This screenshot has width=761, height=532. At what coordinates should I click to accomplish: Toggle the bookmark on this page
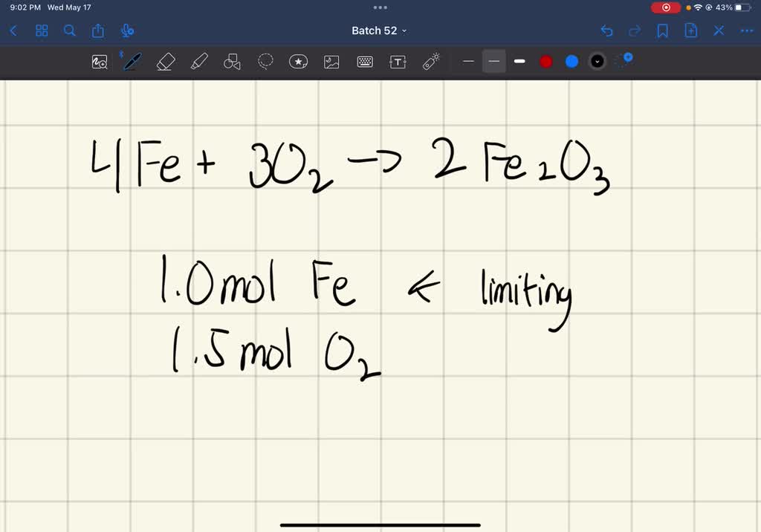[x=663, y=30]
